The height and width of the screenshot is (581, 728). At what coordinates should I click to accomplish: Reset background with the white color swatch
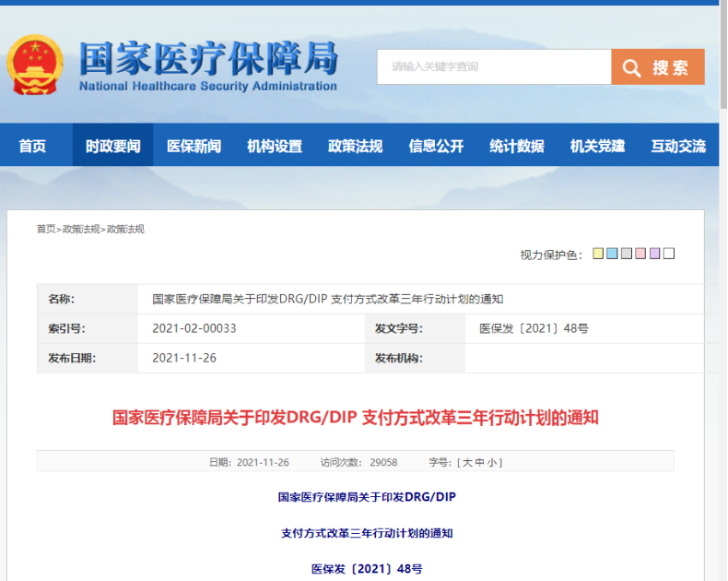pos(669,254)
